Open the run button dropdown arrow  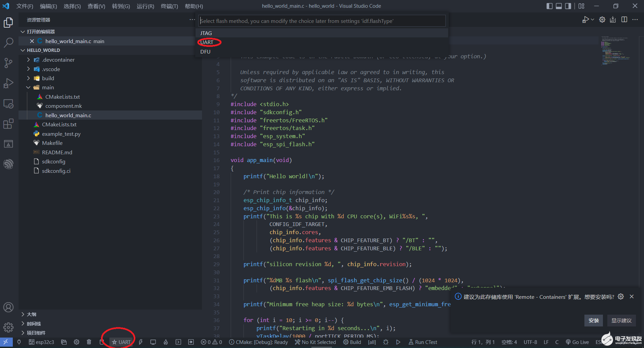click(x=592, y=20)
